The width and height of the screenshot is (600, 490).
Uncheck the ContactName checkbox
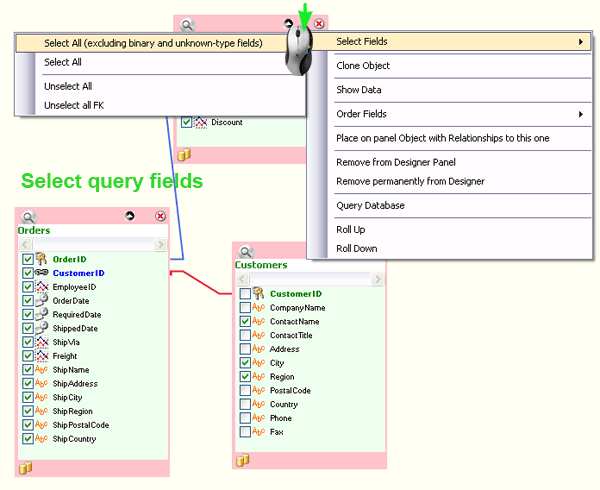(245, 321)
